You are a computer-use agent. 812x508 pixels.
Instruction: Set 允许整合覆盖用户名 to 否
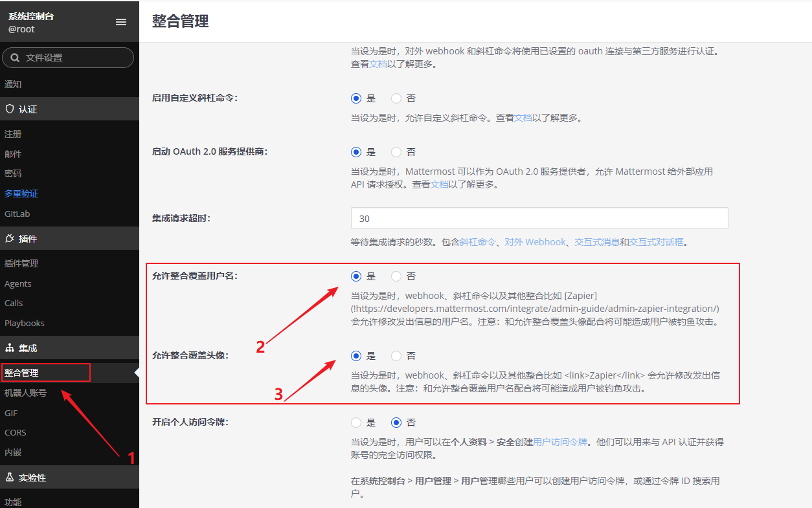397,276
